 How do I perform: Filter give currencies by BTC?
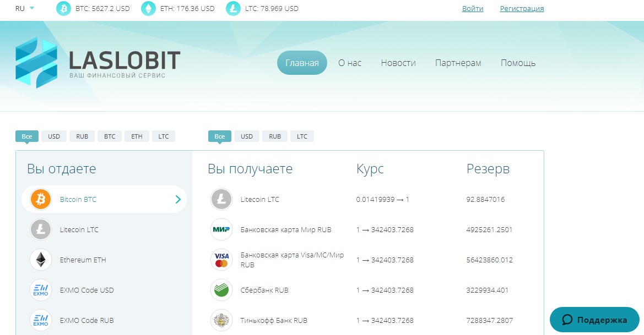tap(110, 136)
